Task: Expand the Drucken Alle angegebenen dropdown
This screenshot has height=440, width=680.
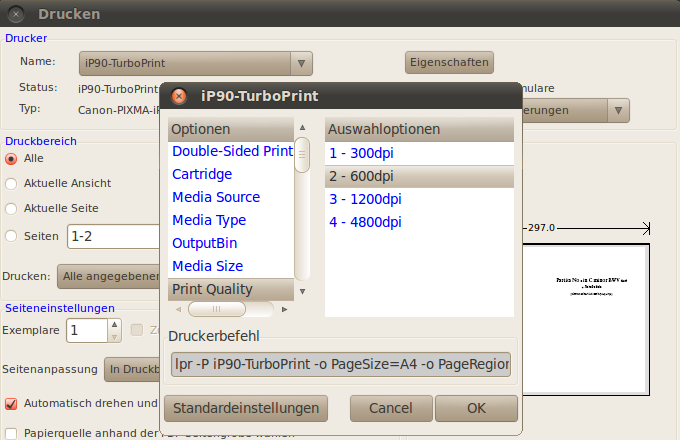Action: tap(110, 276)
